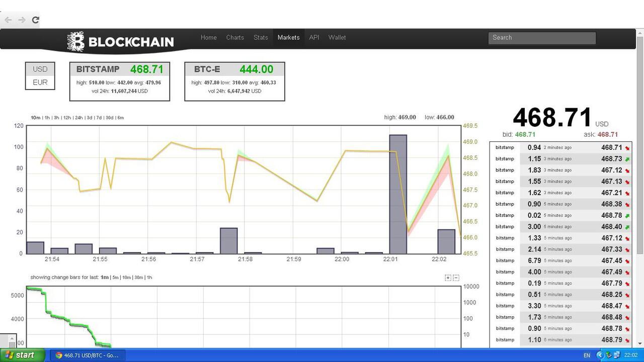Click red arrow beside the 468.38 trade
This screenshot has width=644, height=362.
point(627,204)
